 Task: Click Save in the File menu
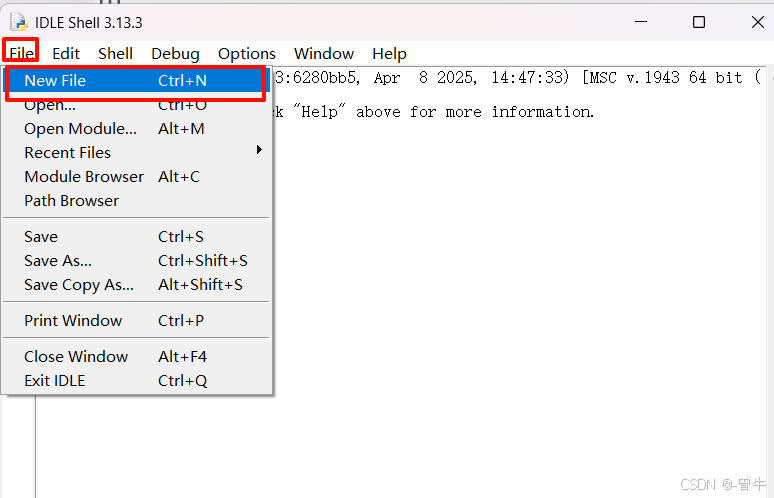pyautogui.click(x=41, y=236)
